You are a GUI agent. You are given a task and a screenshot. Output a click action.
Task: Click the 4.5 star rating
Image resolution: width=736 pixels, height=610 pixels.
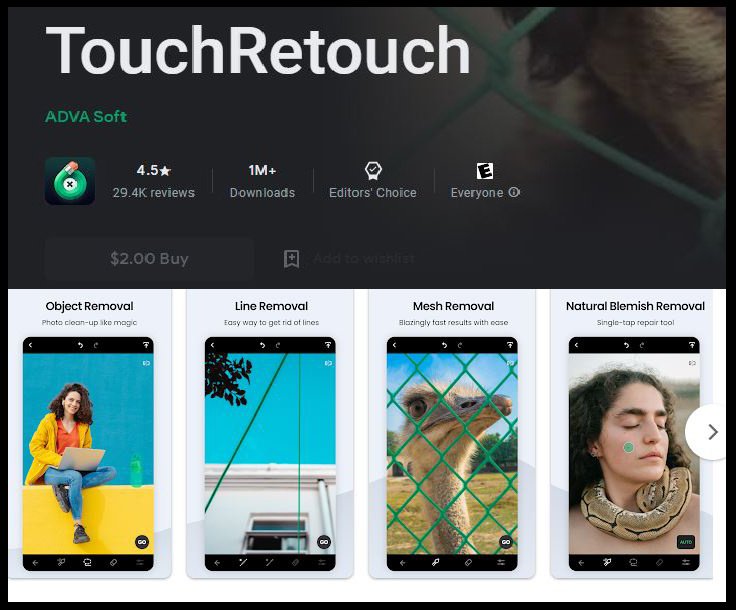click(x=153, y=170)
